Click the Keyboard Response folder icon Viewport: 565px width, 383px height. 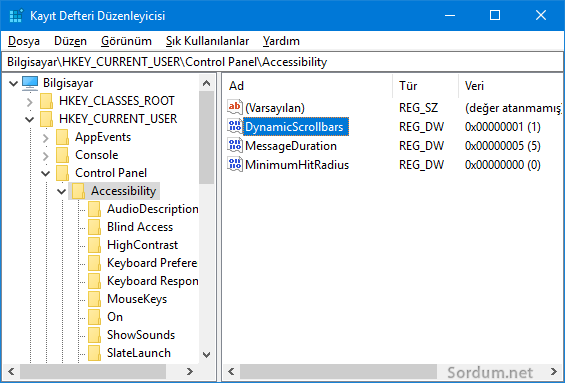94,281
